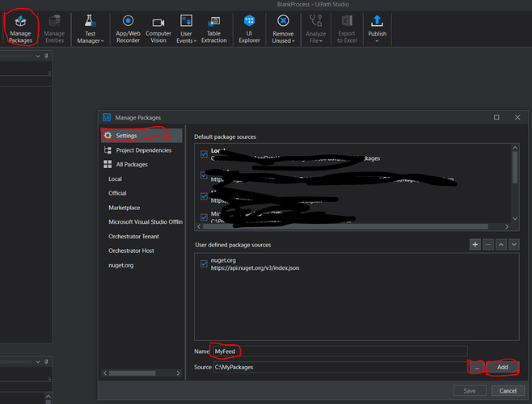Click the Name field containing MyFeed
The image size is (532, 404).
tap(340, 351)
